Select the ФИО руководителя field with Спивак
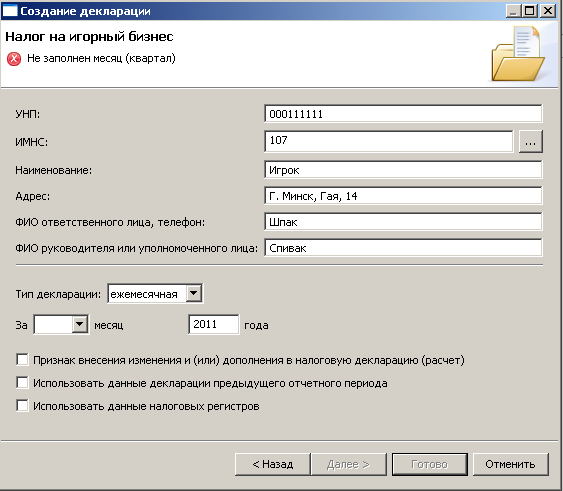The width and height of the screenshot is (563, 491). (403, 248)
